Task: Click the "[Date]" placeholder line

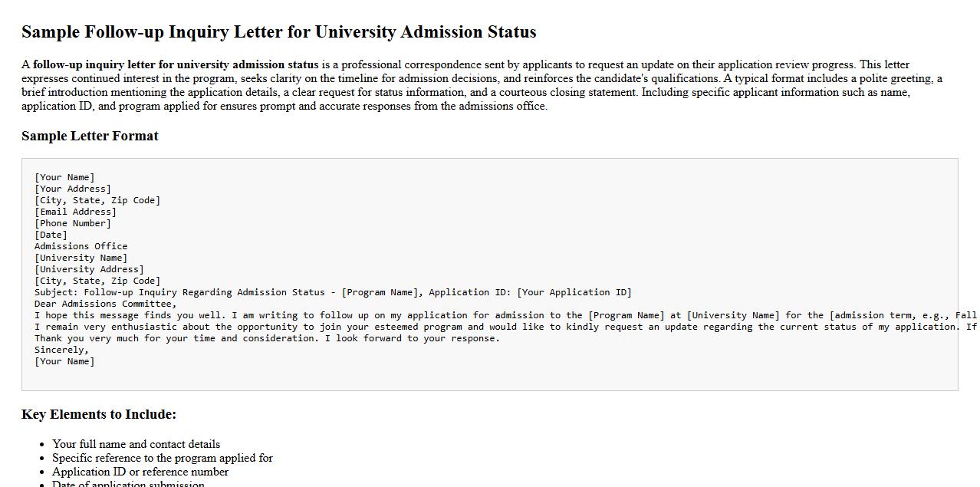Action: (51, 235)
